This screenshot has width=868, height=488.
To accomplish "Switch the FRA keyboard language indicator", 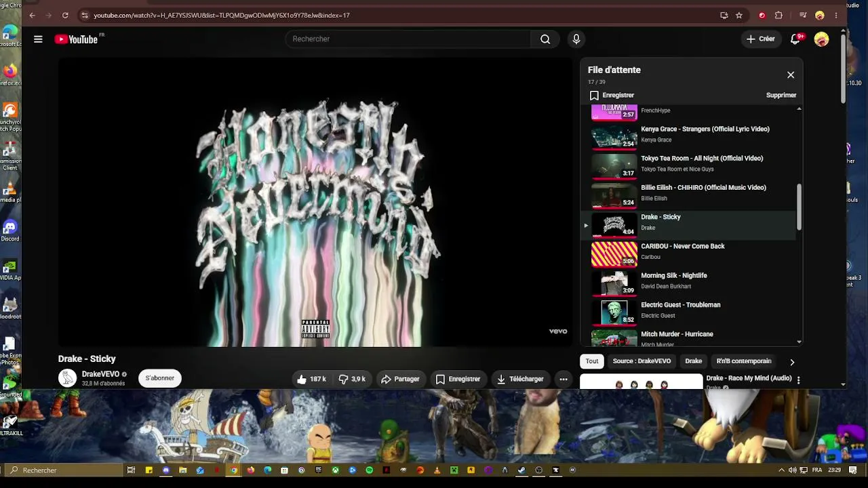I will (817, 470).
